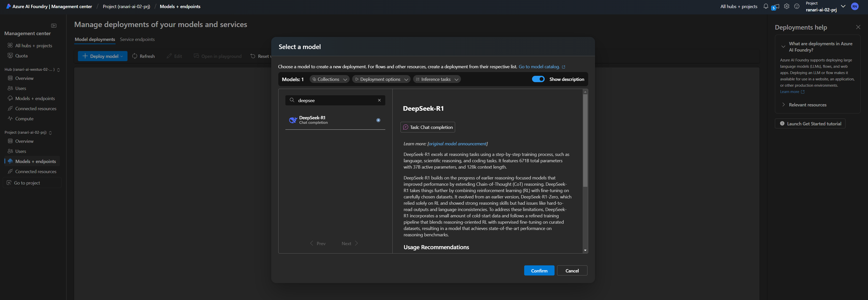Click the search icon in model search box

(292, 100)
